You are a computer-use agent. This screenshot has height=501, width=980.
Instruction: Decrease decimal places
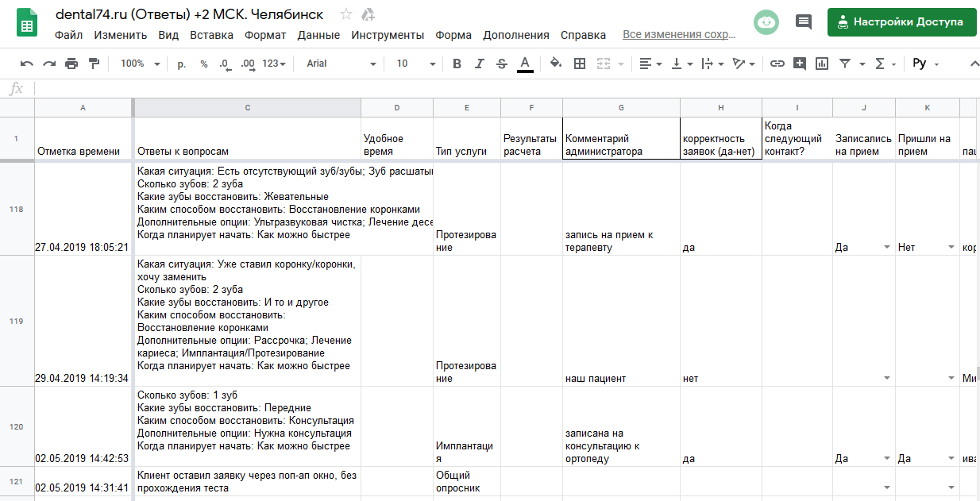click(x=225, y=64)
